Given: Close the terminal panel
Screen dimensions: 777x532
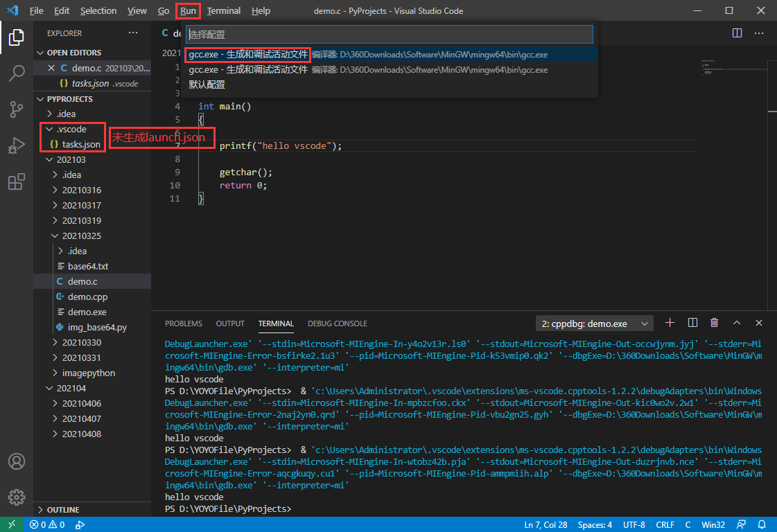Looking at the screenshot, I should click(x=759, y=323).
